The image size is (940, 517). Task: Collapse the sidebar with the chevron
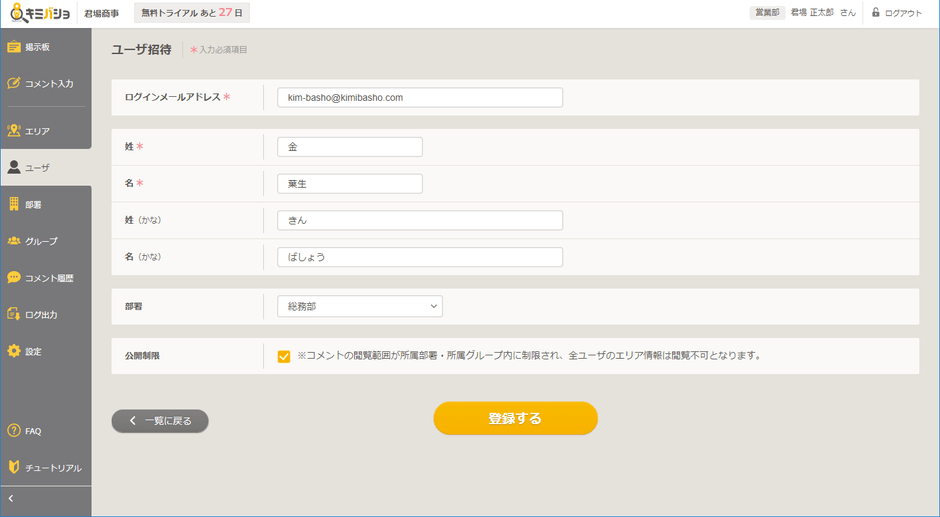(11, 498)
